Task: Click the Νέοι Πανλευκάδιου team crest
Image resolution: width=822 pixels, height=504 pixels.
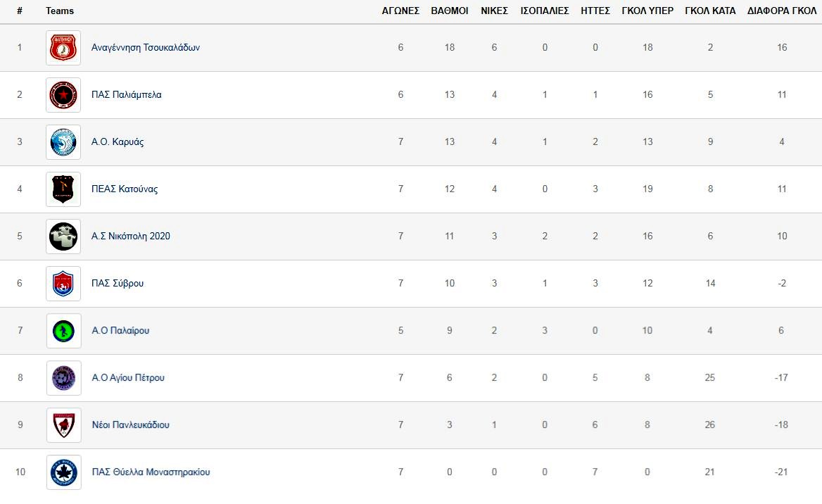Action: pyautogui.click(x=63, y=425)
